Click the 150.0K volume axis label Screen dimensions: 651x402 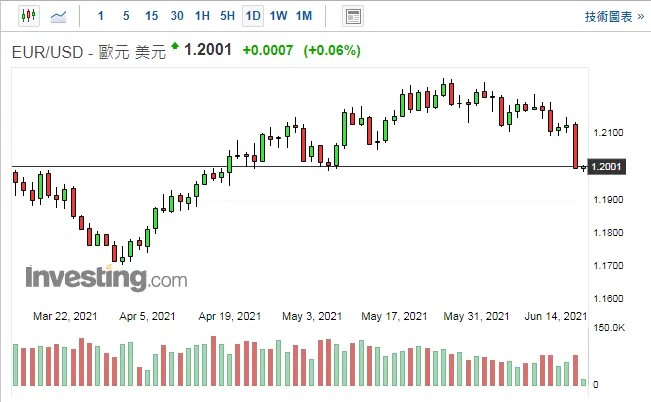609,328
